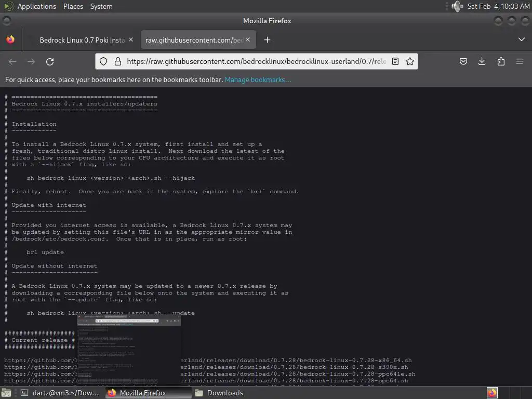Close the Bedrock Linux 0.7 Poki tab

coord(131,39)
